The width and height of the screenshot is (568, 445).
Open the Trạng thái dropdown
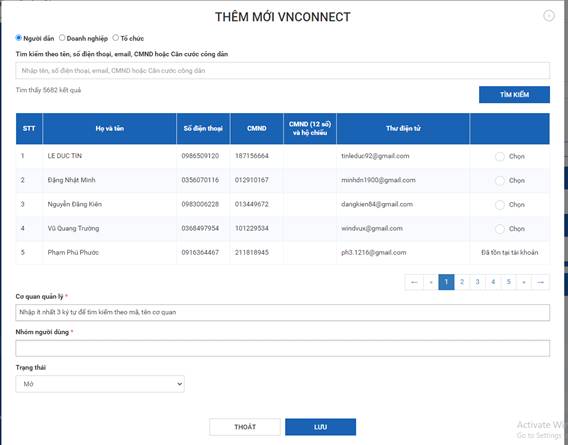click(100, 384)
